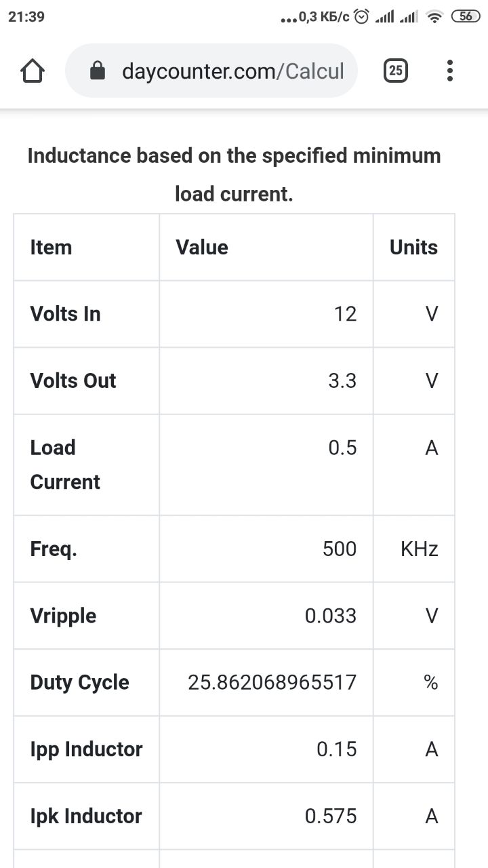Tap the Duty Cycle value 25.862068965517

[272, 682]
